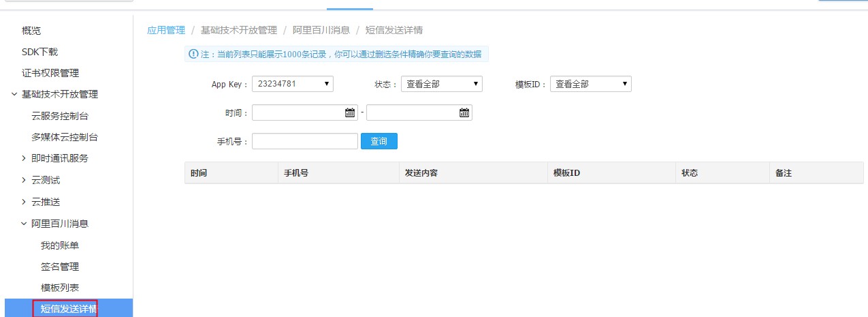Open the end time calendar picker icon
Viewport: 868px width, 317px height.
[464, 112]
